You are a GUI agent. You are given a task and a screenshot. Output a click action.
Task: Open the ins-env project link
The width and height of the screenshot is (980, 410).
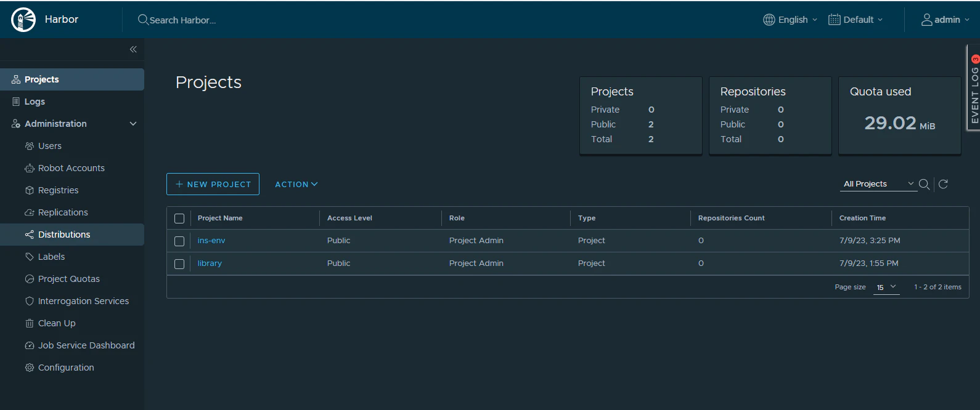[x=211, y=241]
